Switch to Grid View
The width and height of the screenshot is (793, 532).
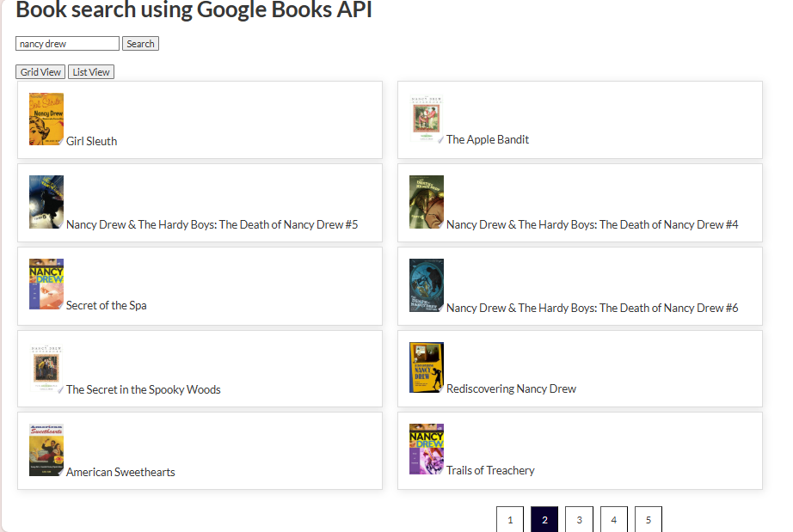[40, 71]
